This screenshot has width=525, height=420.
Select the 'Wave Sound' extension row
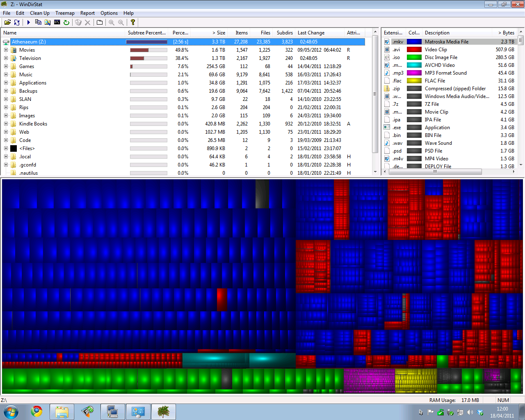tap(450, 143)
